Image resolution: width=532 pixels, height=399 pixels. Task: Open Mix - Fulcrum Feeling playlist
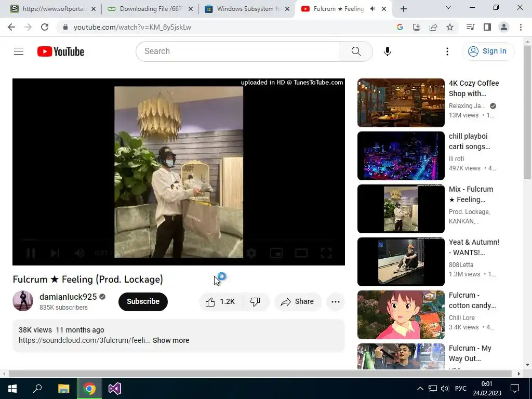401,209
